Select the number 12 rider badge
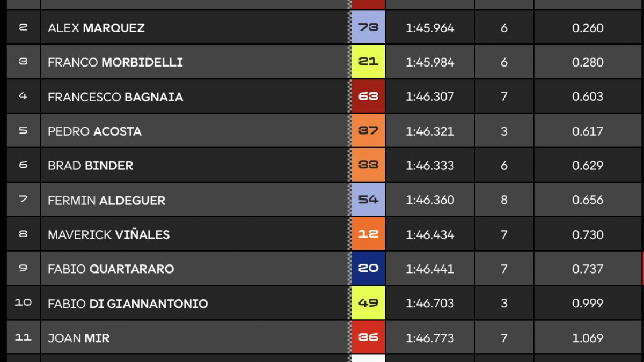644x362 pixels. (x=368, y=234)
